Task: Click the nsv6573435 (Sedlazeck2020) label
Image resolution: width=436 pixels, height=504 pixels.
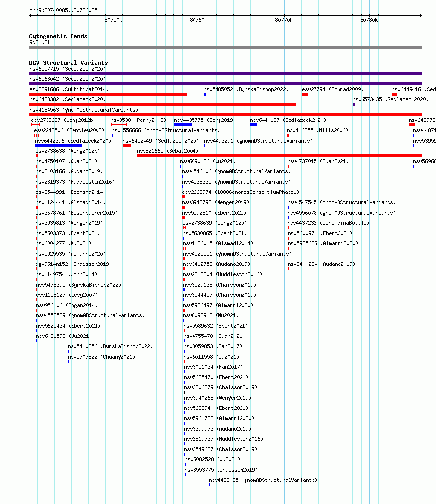Action: click(390, 99)
